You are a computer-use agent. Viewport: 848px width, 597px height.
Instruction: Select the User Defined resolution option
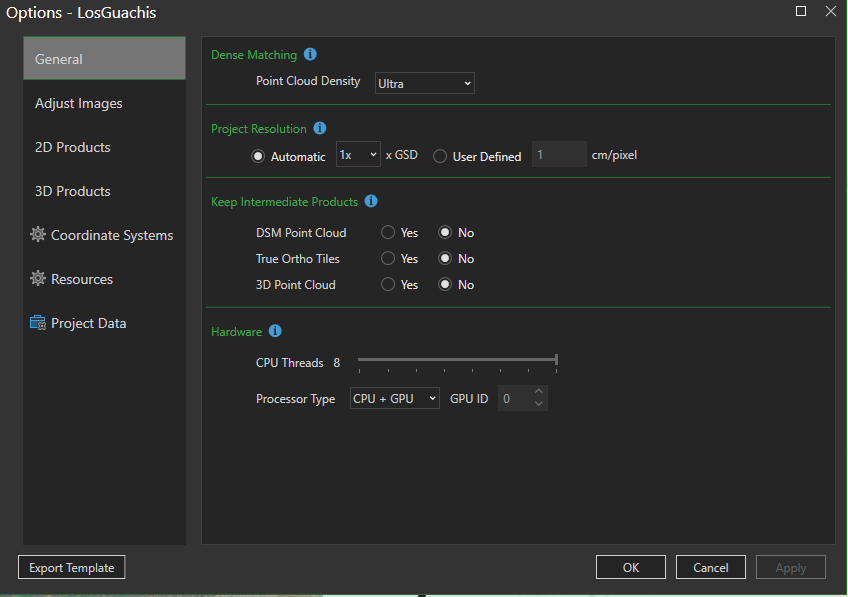coord(440,156)
